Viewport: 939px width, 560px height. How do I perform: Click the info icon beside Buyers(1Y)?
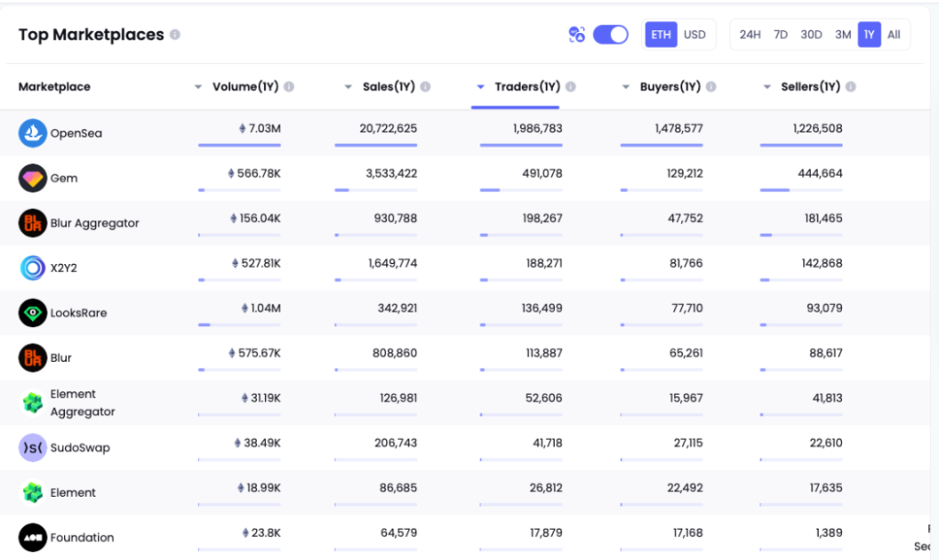pos(711,87)
